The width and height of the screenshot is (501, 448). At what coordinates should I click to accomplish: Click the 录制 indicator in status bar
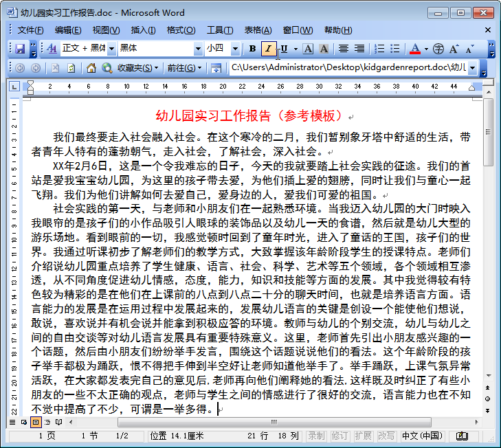click(x=316, y=436)
